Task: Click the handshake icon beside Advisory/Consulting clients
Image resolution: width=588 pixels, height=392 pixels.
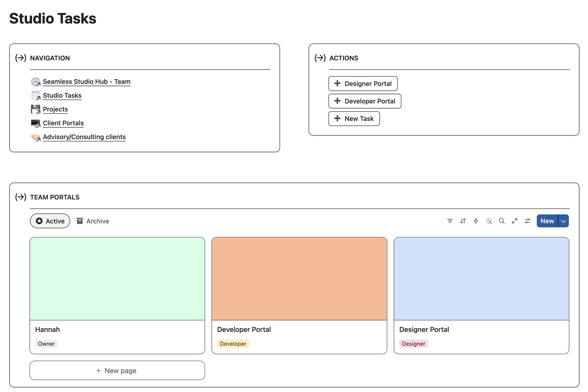Action: tap(36, 137)
